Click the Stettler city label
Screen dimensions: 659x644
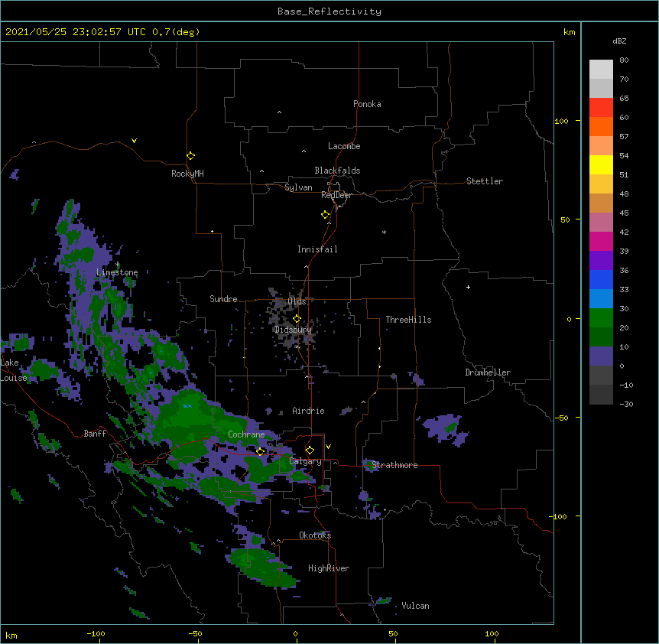[485, 181]
